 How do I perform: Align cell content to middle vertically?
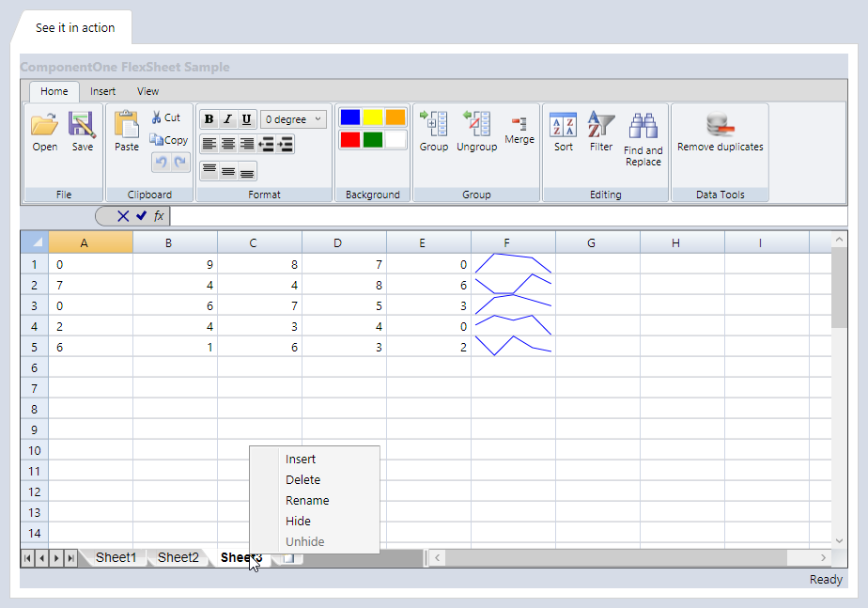228,171
